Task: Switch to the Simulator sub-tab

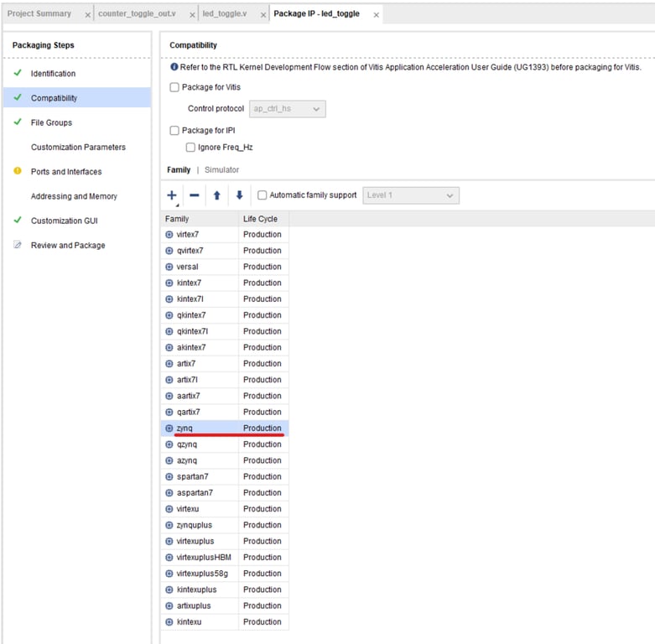Action: pos(221,170)
